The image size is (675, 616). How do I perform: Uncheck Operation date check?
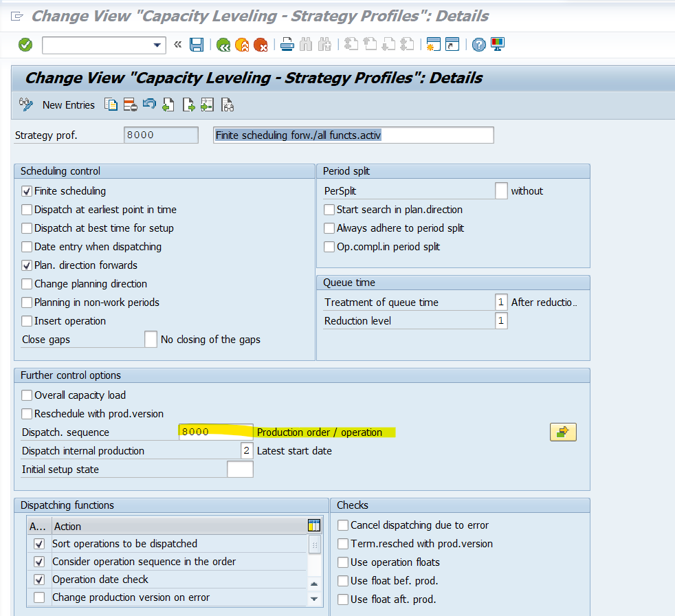(39, 580)
